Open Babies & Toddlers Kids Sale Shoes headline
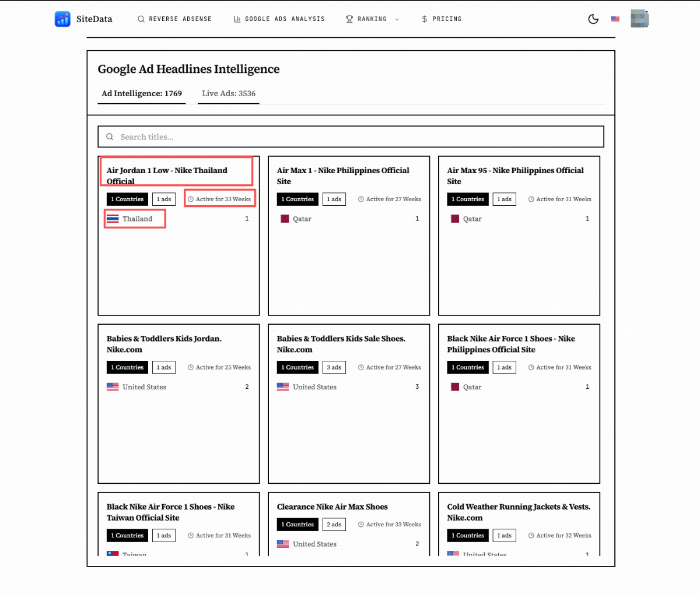This screenshot has height=594, width=700. click(x=341, y=344)
